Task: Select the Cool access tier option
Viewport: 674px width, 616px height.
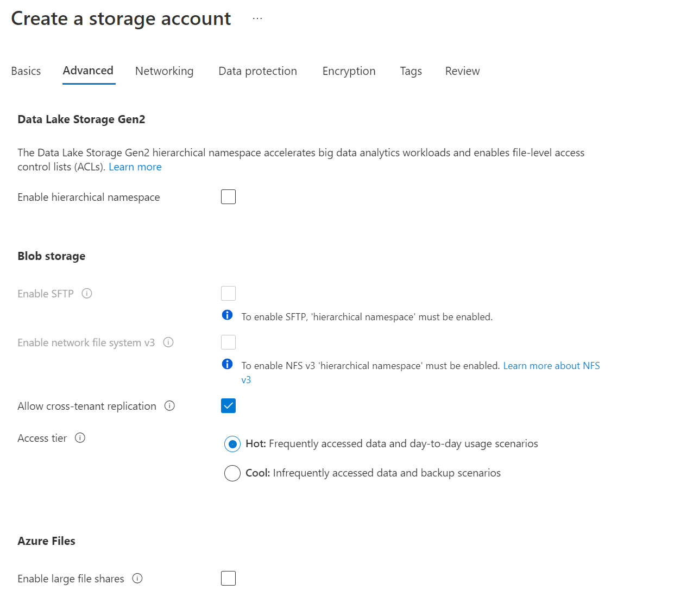Action: click(232, 473)
